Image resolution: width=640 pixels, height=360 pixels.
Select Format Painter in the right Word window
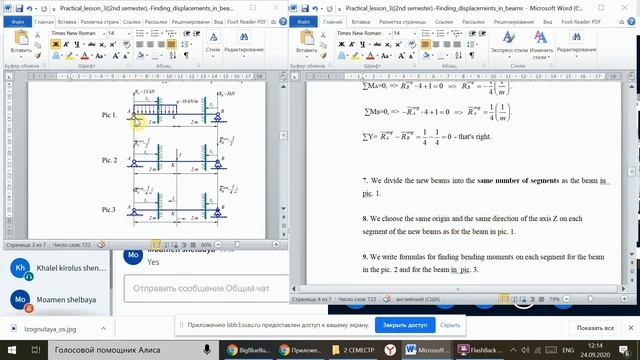(323, 55)
